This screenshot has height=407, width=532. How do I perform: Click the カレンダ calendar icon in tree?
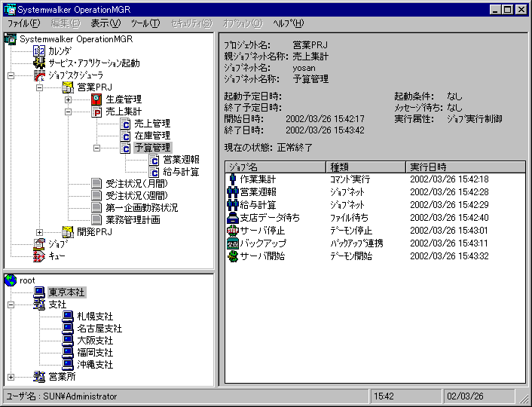tap(39, 50)
